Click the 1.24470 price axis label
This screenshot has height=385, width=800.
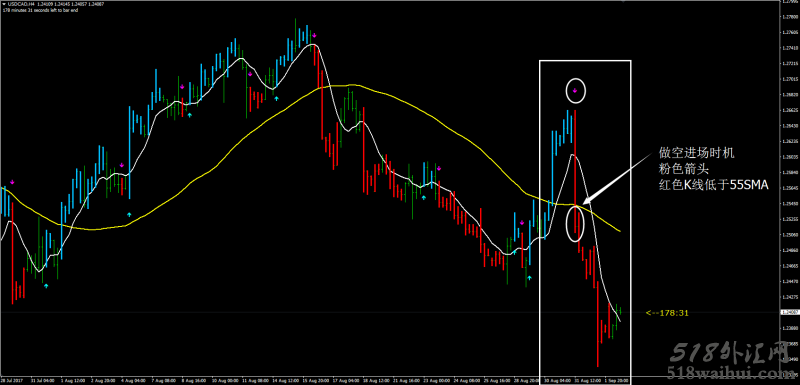coord(790,281)
